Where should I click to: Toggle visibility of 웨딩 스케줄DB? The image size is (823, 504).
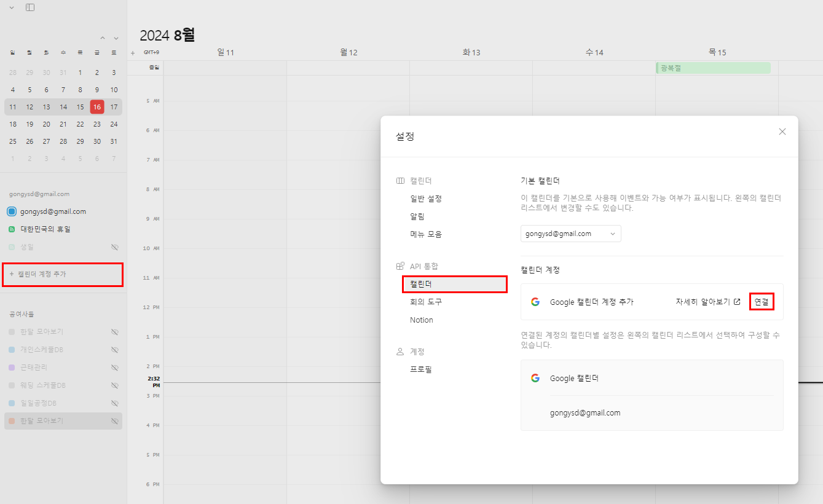click(x=114, y=385)
